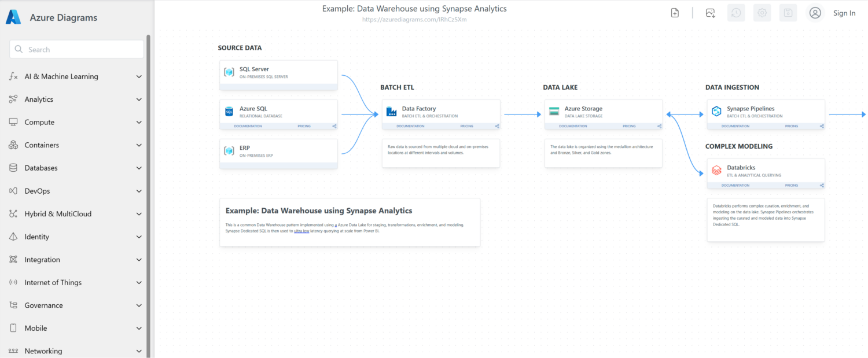Open the Identity sidebar category
868x358 pixels.
(75, 237)
